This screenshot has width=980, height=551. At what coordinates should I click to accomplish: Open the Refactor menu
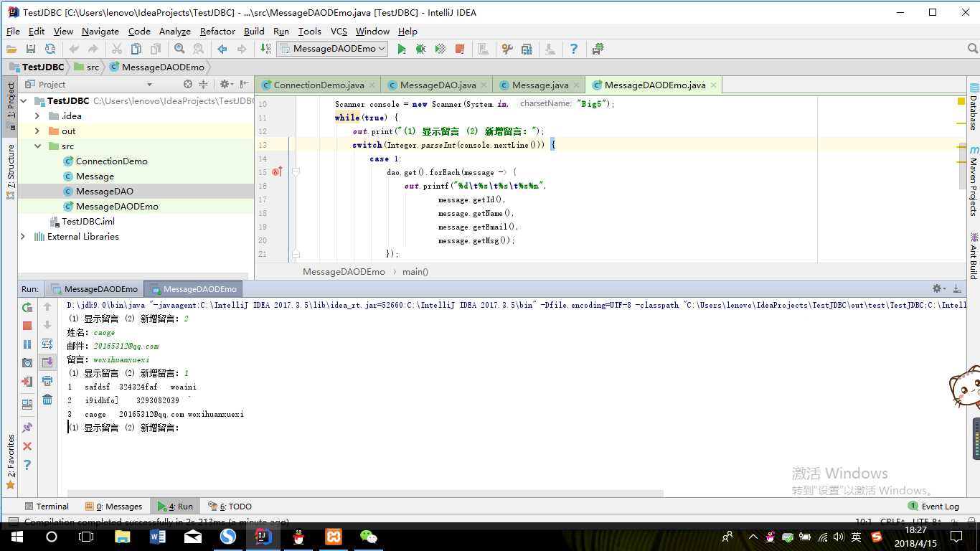[217, 31]
